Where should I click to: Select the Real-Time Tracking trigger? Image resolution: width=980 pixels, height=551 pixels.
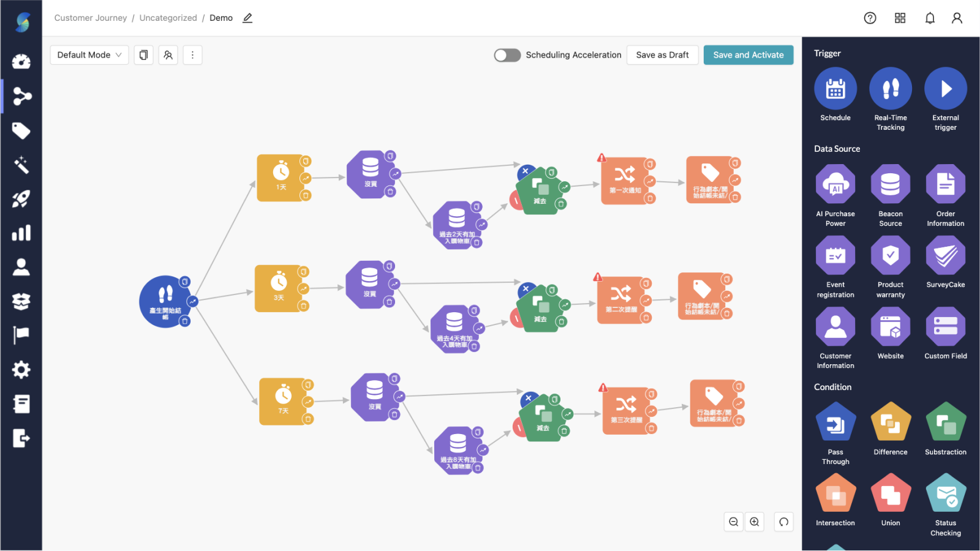[890, 89]
